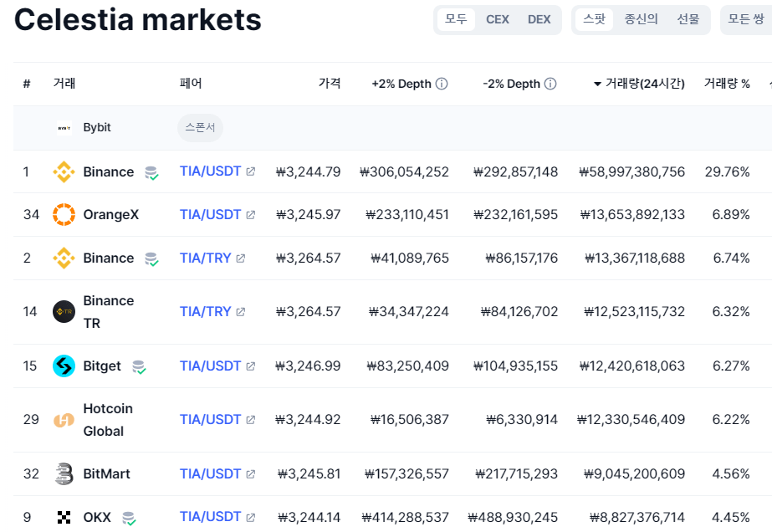This screenshot has height=532, width=772.
Task: Sort by the # rank column
Action: click(x=27, y=84)
